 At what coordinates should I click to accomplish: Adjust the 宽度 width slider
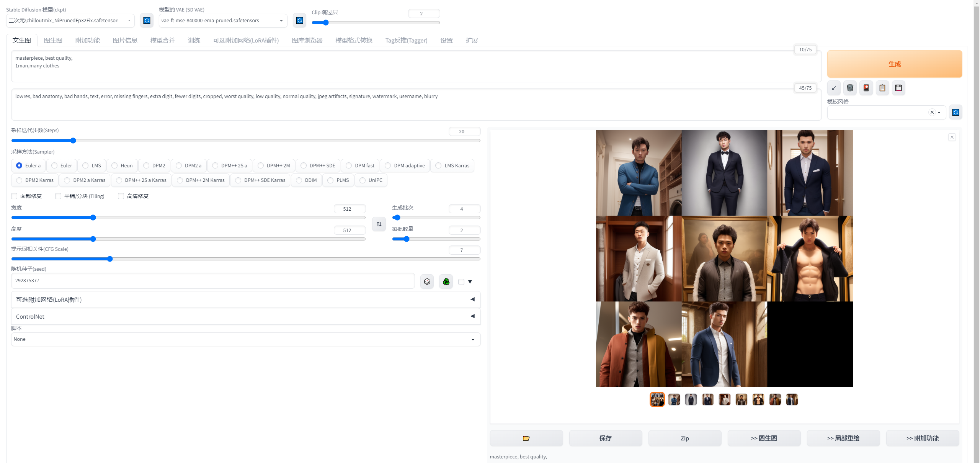pyautogui.click(x=188, y=218)
